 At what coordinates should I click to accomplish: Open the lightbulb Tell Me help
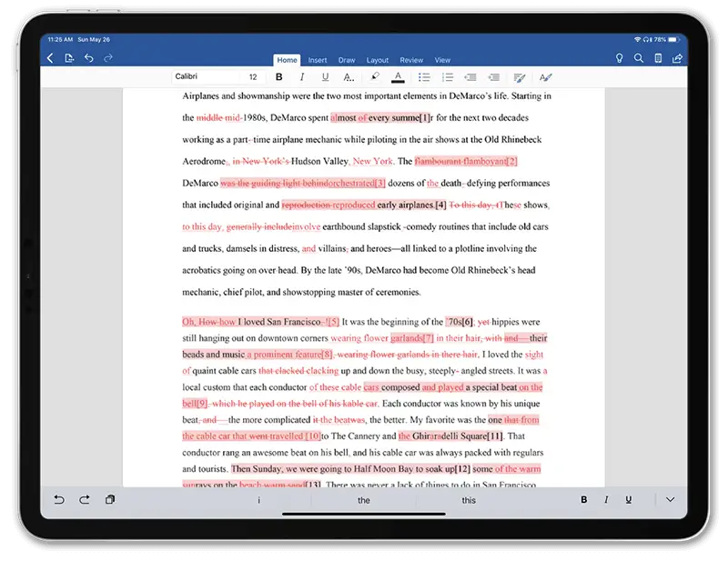pyautogui.click(x=619, y=59)
